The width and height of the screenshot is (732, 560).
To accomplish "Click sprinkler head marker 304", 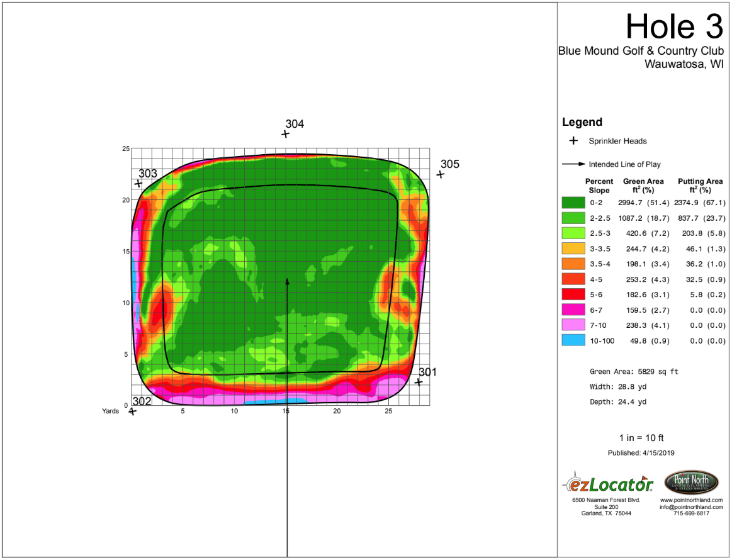I will 285,134.
